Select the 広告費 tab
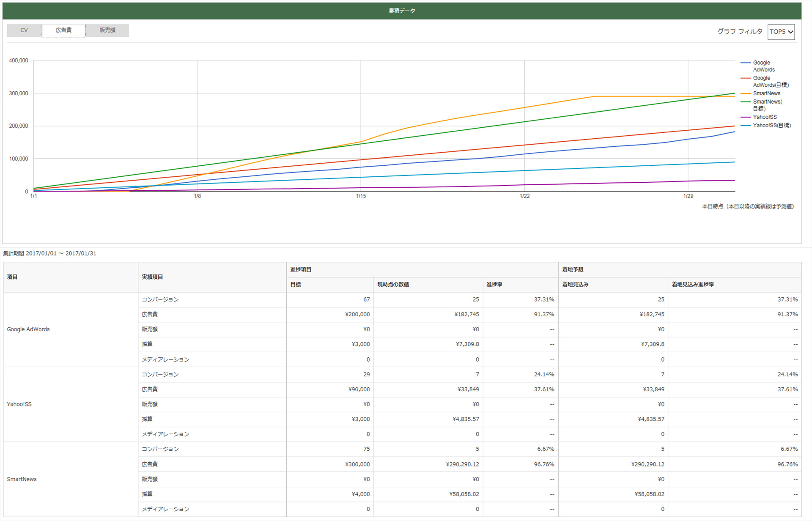The width and height of the screenshot is (812, 521). [63, 30]
